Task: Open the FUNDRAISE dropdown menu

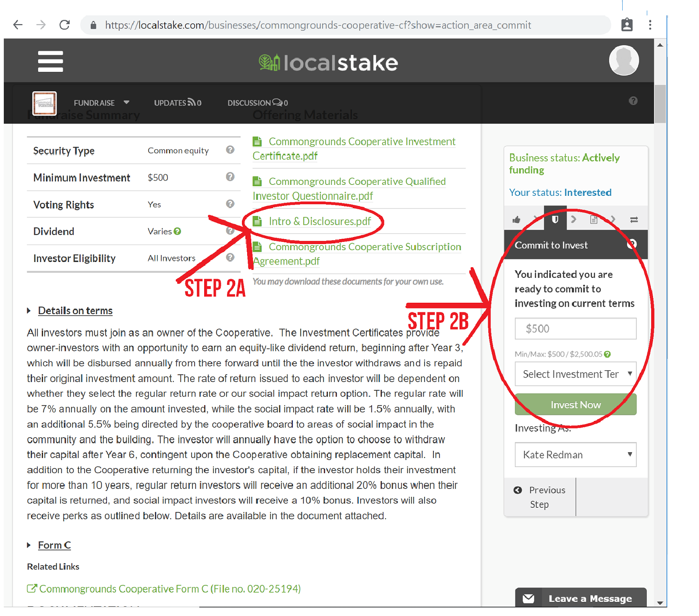Action: coord(101,103)
